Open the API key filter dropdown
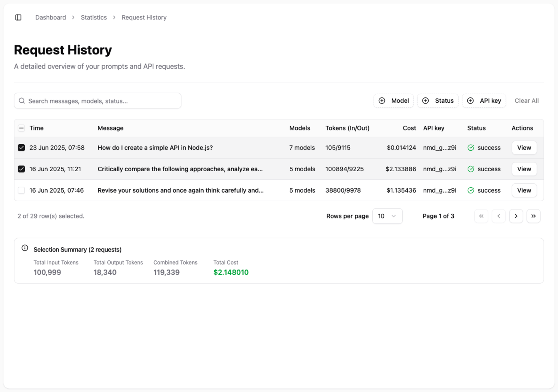Screen dimensions: 558x392 coord(484,101)
